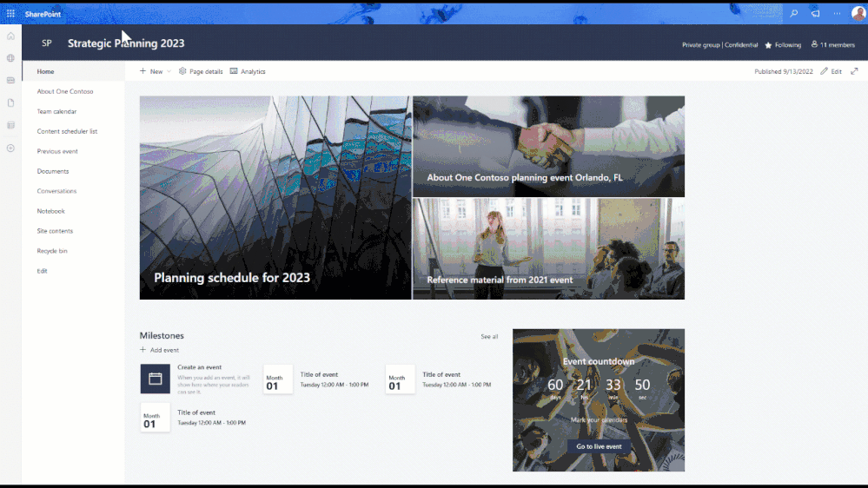The image size is (868, 488).
Task: Open Documents nav link
Action: [53, 171]
